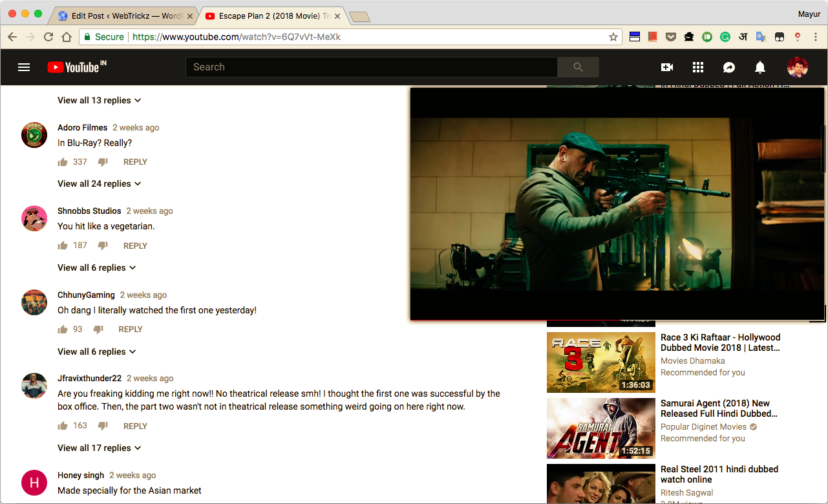Image resolution: width=828 pixels, height=504 pixels.
Task: Expand View all 24 replies
Action: tap(100, 184)
